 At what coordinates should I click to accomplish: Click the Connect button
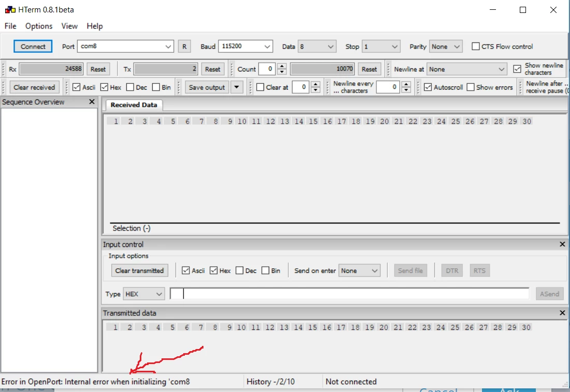coord(33,47)
